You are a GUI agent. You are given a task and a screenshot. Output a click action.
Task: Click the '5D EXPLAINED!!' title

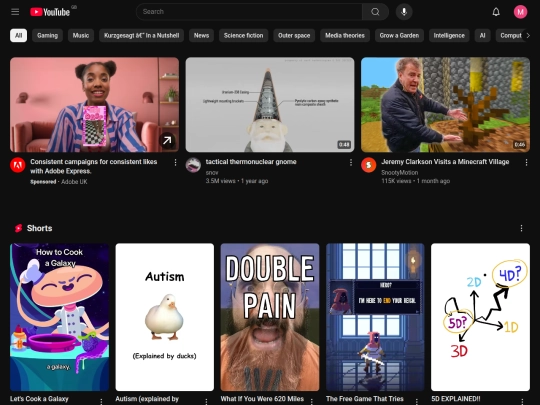456,399
